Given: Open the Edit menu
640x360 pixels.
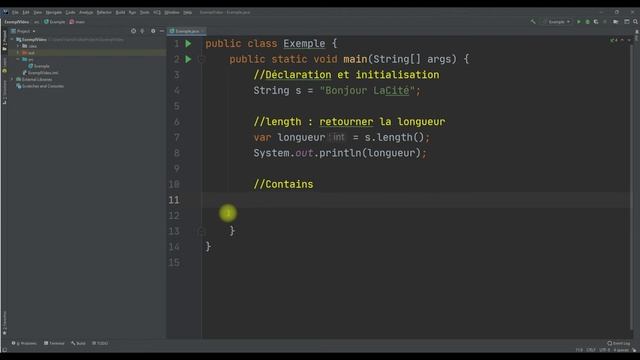Looking at the screenshot, I should [26, 12].
